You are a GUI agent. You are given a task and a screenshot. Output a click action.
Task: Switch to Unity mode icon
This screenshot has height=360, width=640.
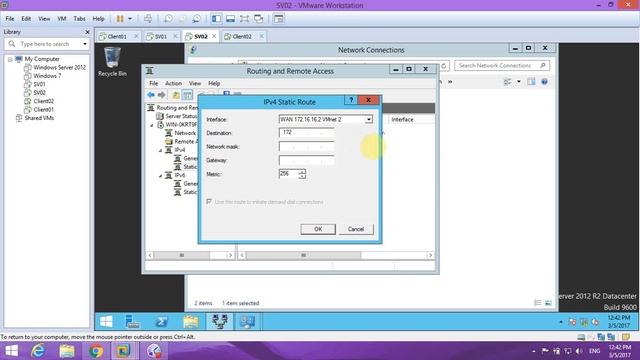coord(258,19)
